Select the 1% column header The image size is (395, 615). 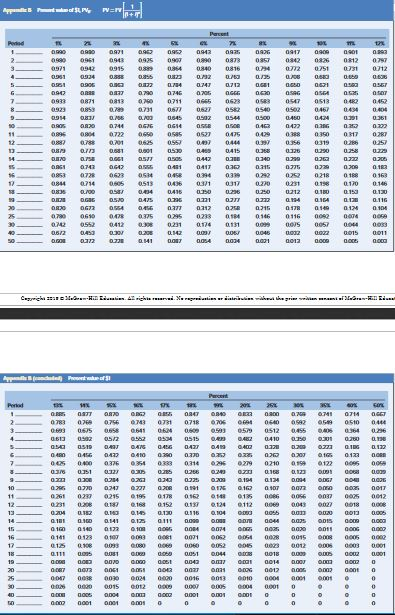click(58, 43)
